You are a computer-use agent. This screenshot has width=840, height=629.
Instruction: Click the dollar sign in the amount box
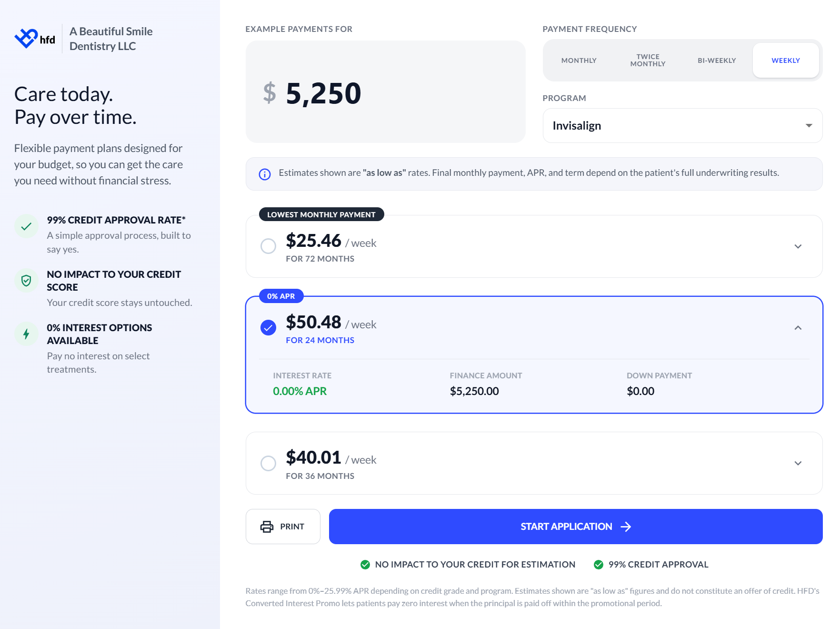(x=270, y=92)
